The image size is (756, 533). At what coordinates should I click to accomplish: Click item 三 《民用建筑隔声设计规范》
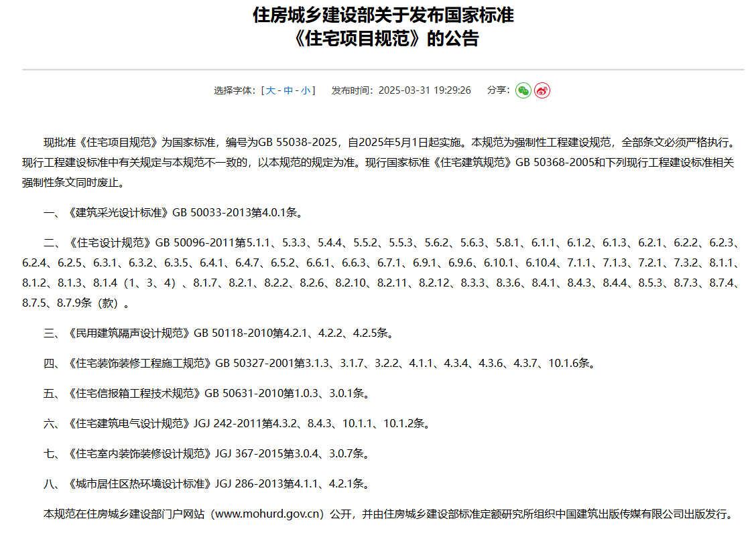(x=129, y=333)
